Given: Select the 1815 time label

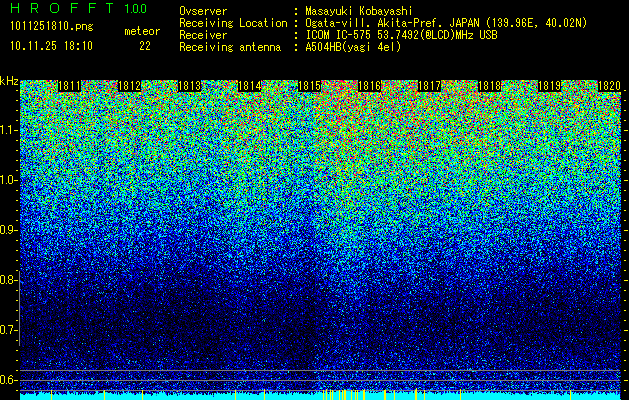Looking at the screenshot, I should [309, 86].
